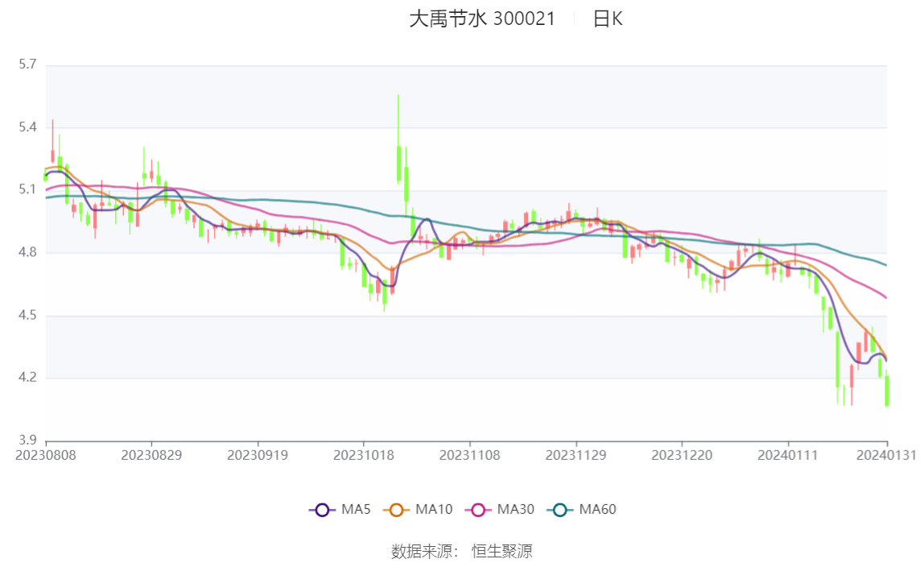The width and height of the screenshot is (924, 563).
Task: Click the 日K label in the title
Action: (x=608, y=19)
